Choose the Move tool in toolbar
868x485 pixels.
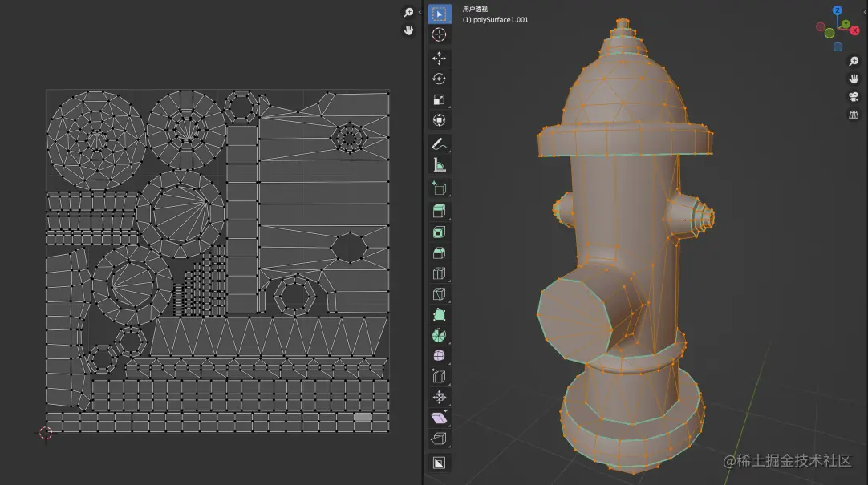(x=440, y=58)
